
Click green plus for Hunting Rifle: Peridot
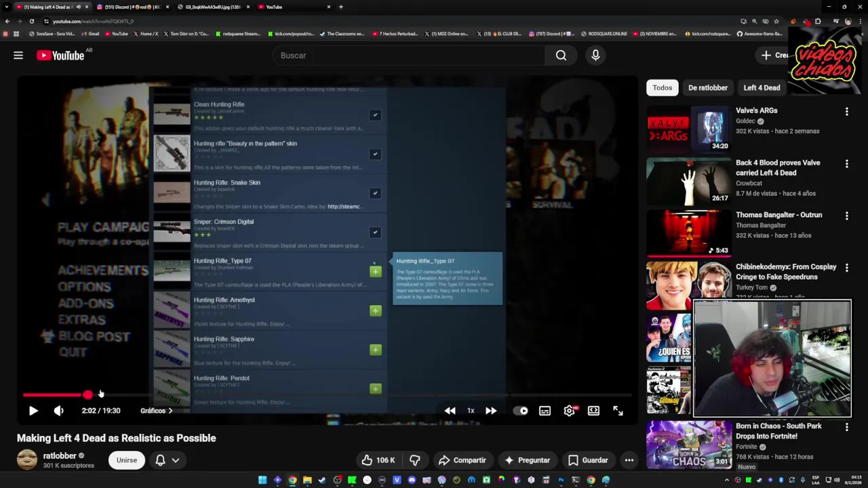tap(376, 388)
